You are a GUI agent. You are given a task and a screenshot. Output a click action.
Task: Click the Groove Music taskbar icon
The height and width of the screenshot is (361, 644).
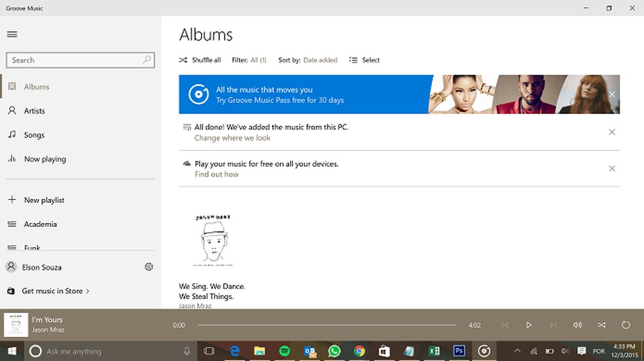click(x=484, y=351)
